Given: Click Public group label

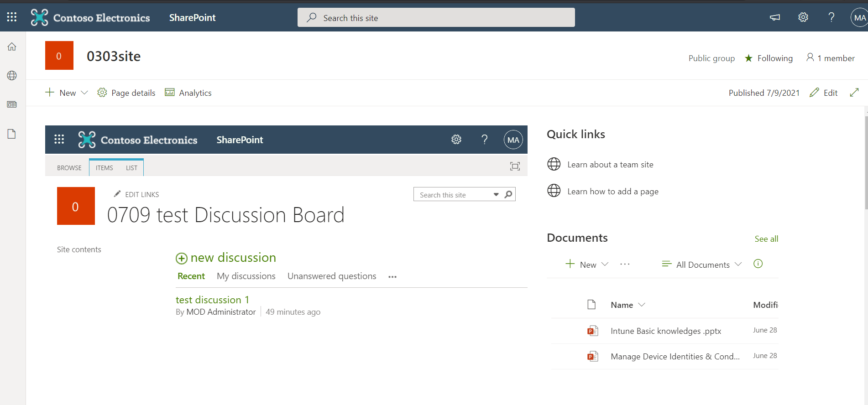Looking at the screenshot, I should pos(711,58).
